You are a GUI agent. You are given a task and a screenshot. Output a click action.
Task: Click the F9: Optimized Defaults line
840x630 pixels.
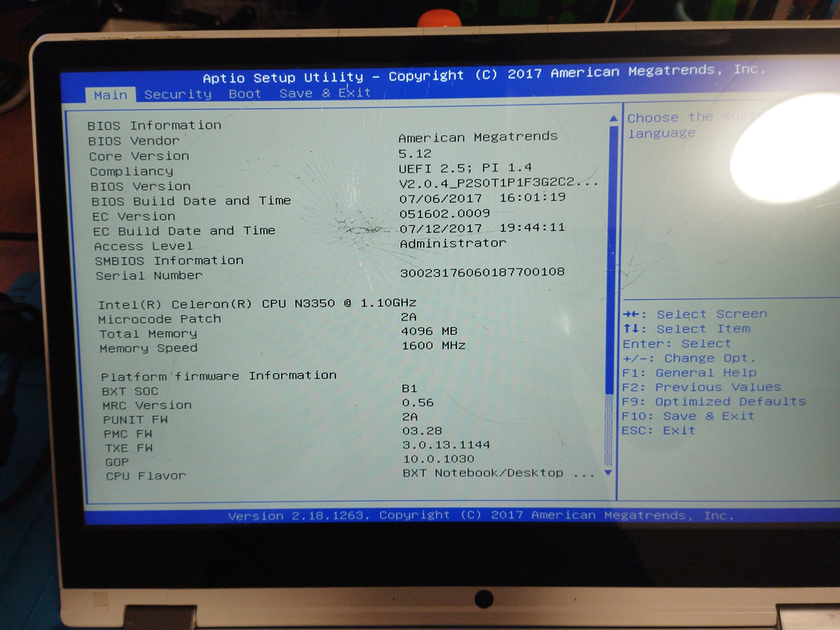click(714, 402)
